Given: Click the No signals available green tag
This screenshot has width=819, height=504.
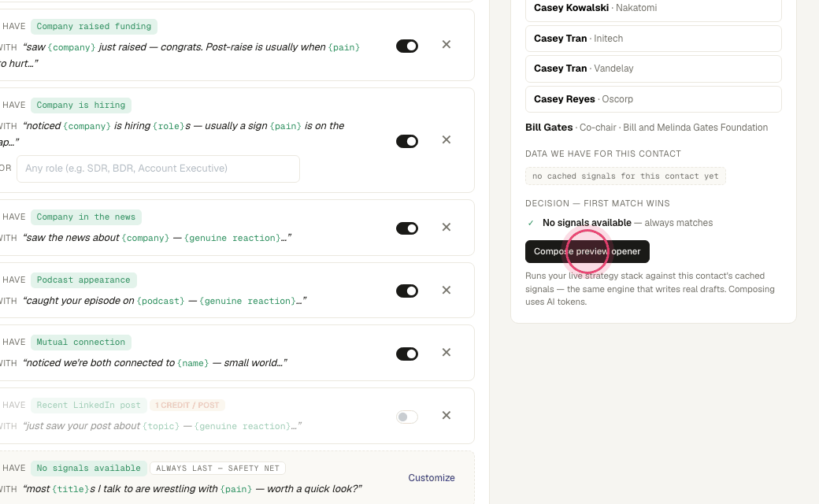Looking at the screenshot, I should [x=89, y=468].
